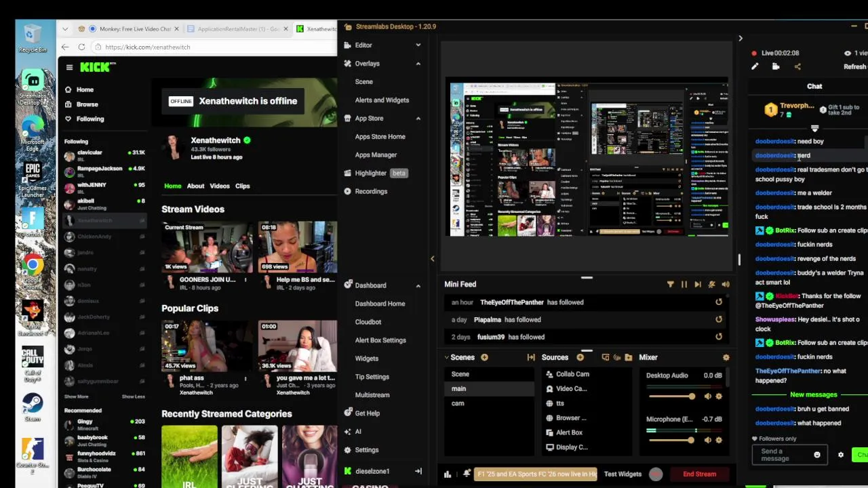Click Refresh in the chat panel
The height and width of the screenshot is (488, 868).
(854, 67)
